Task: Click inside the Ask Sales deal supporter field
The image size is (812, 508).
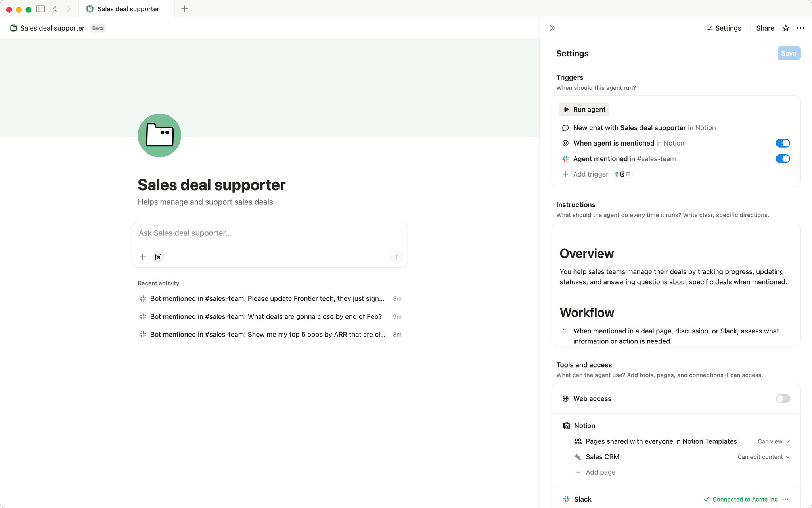Action: click(x=269, y=233)
